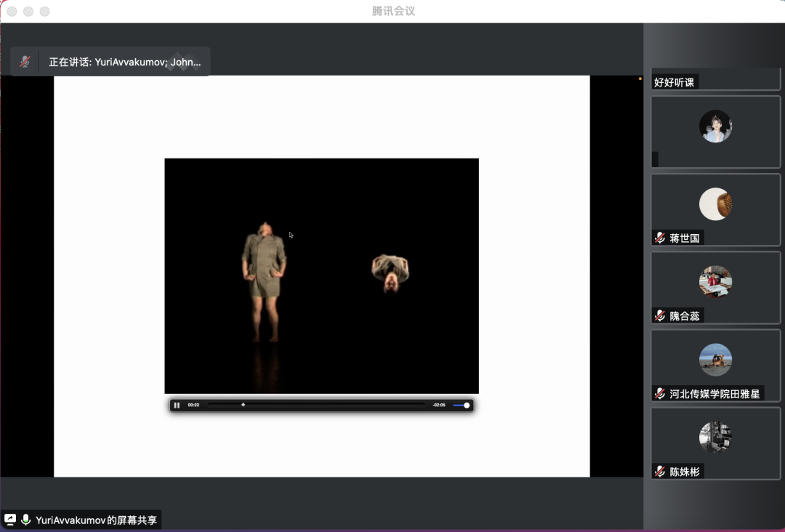Select 河北传媒学院田雅星's beach avatar
Screen dimensions: 785x532
coord(715,360)
